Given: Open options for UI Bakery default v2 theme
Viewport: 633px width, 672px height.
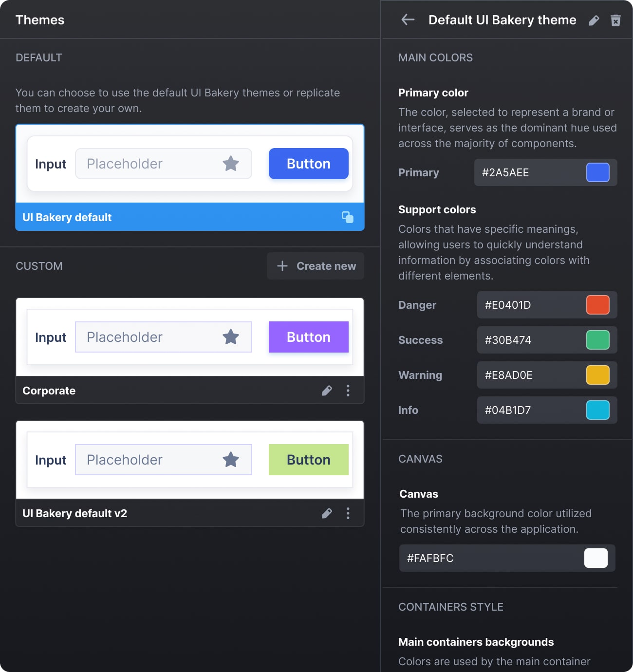Looking at the screenshot, I should click(348, 513).
